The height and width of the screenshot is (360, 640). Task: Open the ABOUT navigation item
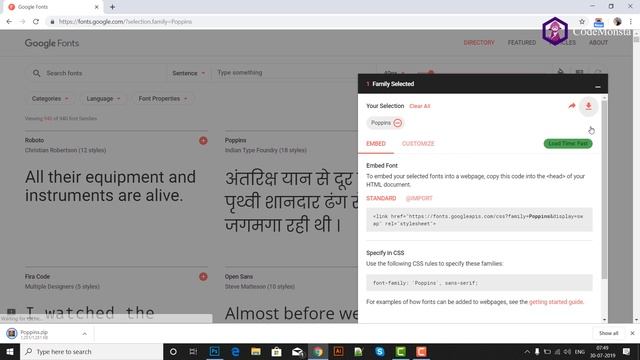pyautogui.click(x=598, y=42)
